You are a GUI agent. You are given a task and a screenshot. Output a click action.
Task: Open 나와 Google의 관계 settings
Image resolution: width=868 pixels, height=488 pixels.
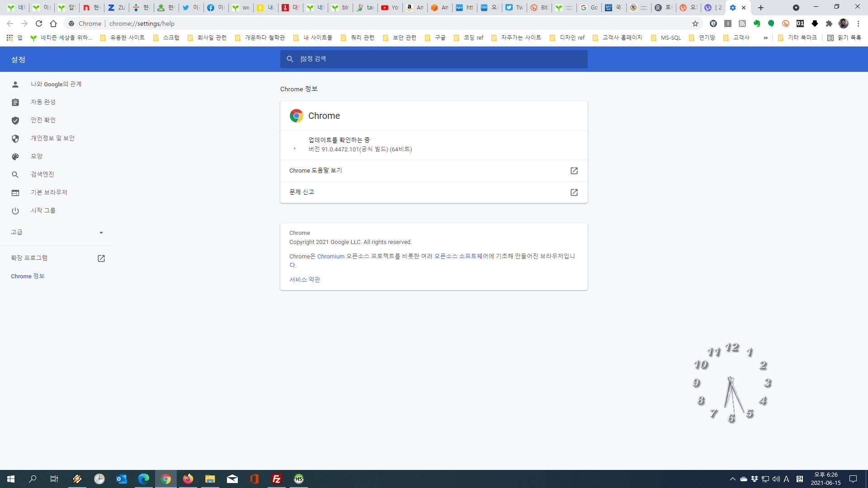coord(57,84)
